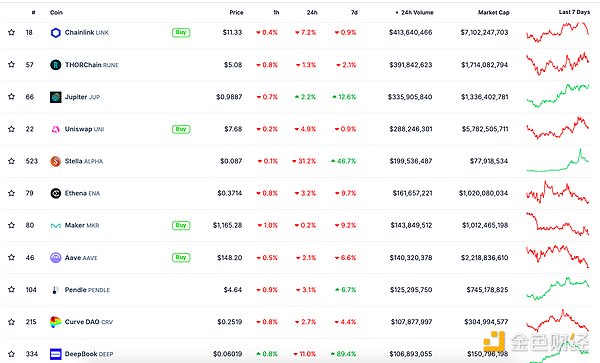Open the Jupiter JUP coin icon
The height and width of the screenshot is (363, 600).
tap(55, 97)
